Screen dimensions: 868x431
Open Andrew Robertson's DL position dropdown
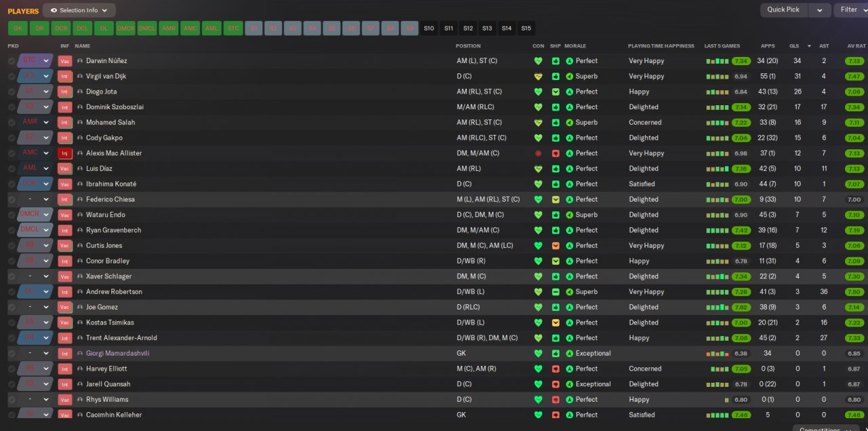[36, 292]
